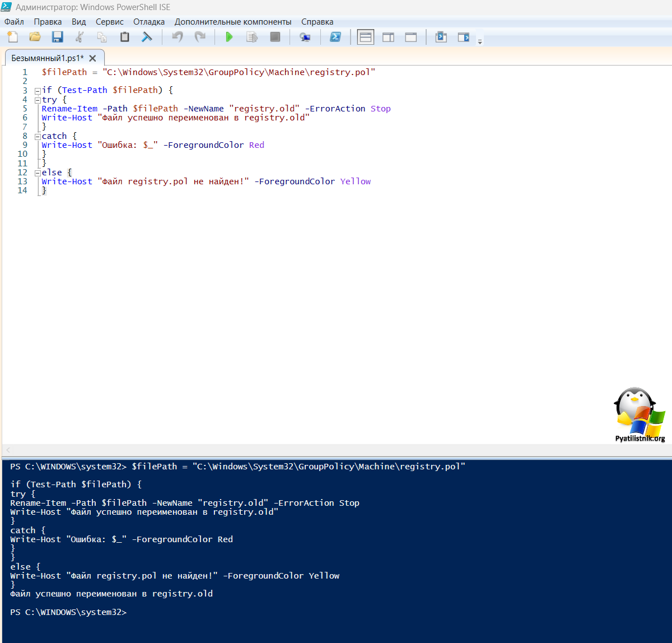Launch PowerShell.exe from the blue console icon

(x=335, y=37)
